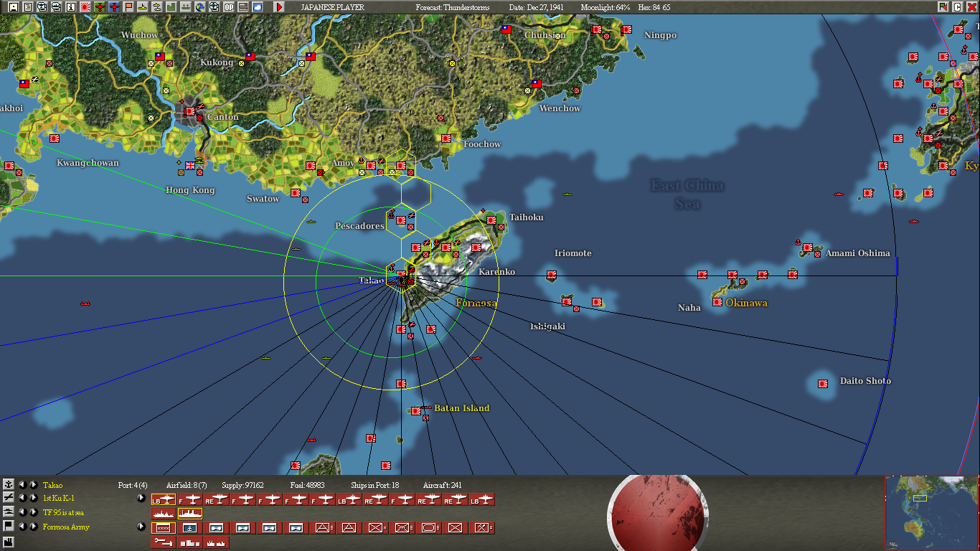Open the weather cloud icon
The image size is (980, 551).
[x=258, y=7]
